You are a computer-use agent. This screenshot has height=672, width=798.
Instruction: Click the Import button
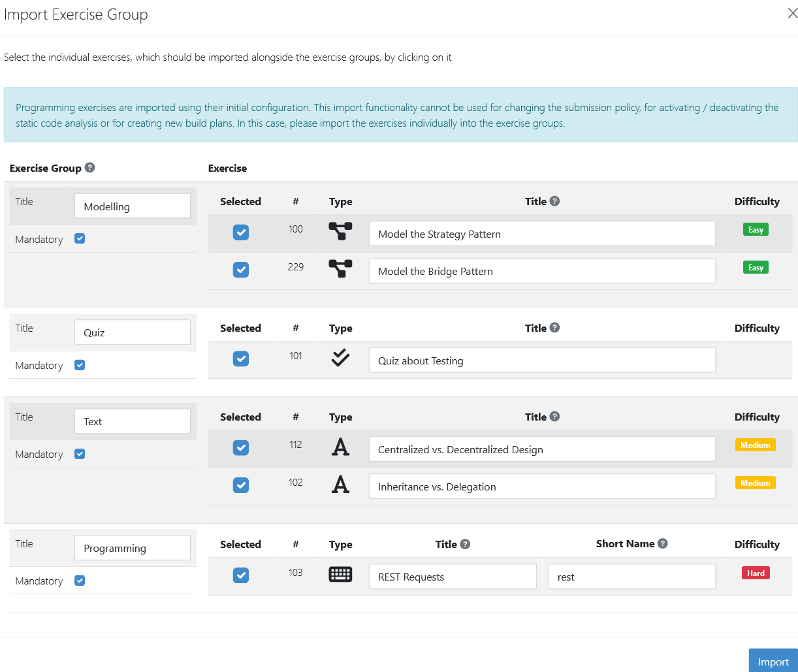(x=773, y=661)
